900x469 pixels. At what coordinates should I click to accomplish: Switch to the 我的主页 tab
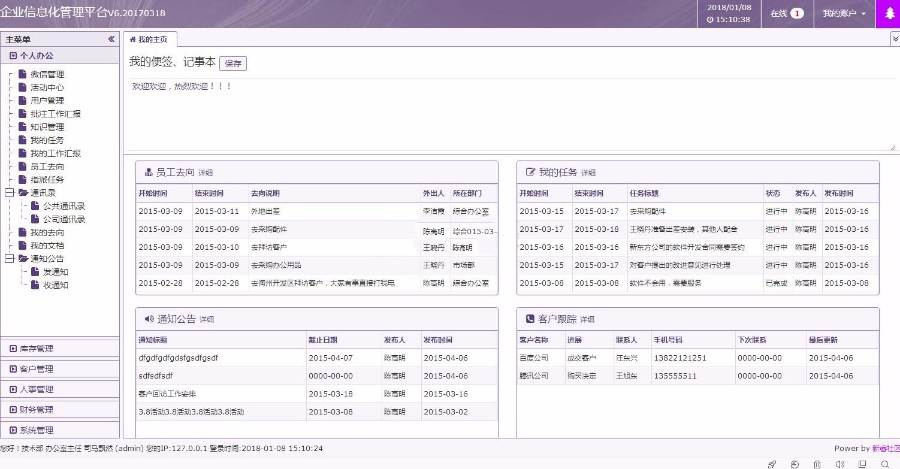pos(152,39)
